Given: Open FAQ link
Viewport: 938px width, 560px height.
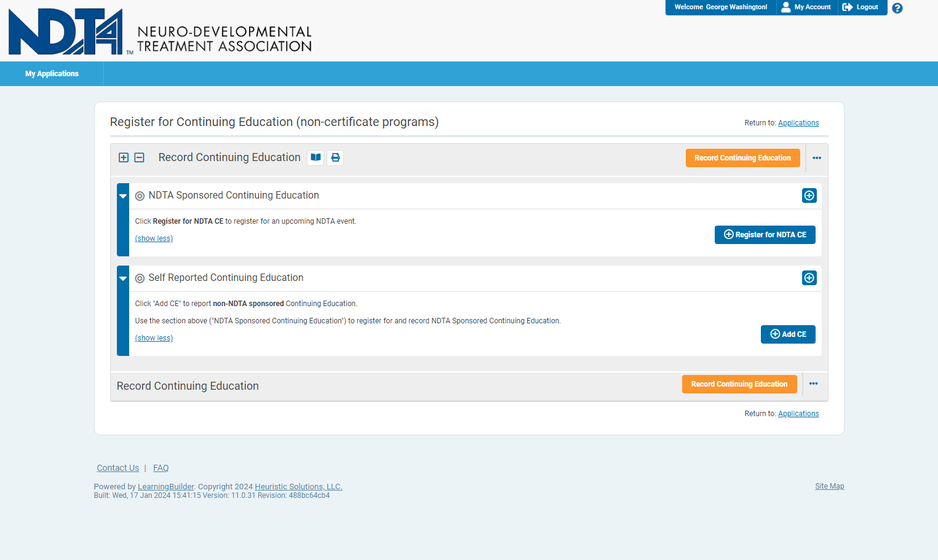Looking at the screenshot, I should click(x=161, y=468).
